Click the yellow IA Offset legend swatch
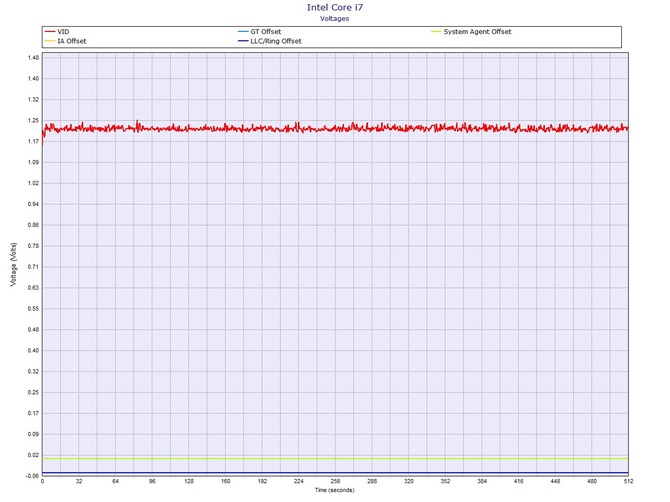The image size is (670, 502). [50, 41]
